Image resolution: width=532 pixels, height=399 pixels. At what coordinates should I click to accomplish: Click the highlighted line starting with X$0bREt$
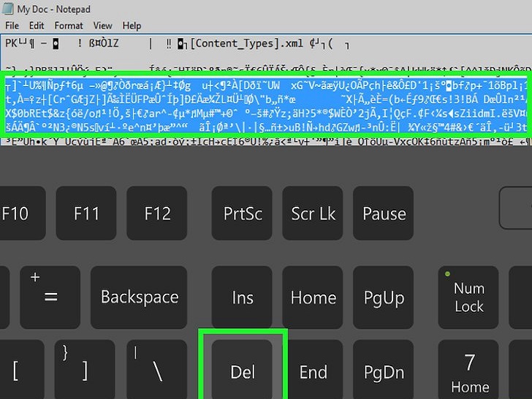coord(266,113)
